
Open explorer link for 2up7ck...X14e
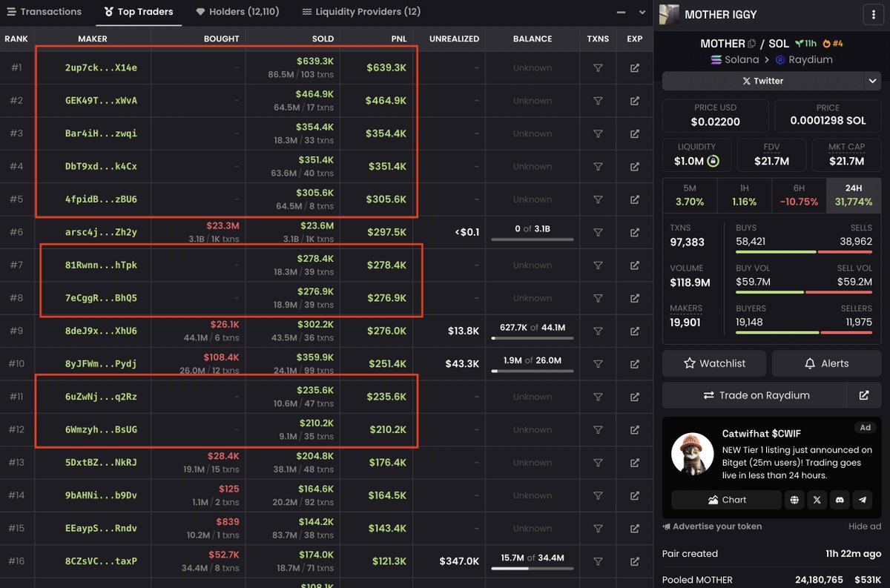[x=635, y=68]
